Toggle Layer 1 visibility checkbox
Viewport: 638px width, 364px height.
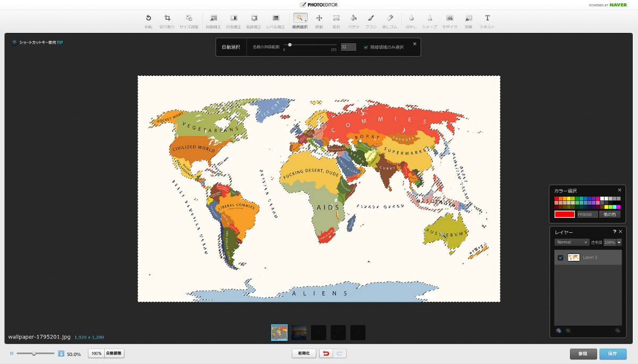pos(560,258)
